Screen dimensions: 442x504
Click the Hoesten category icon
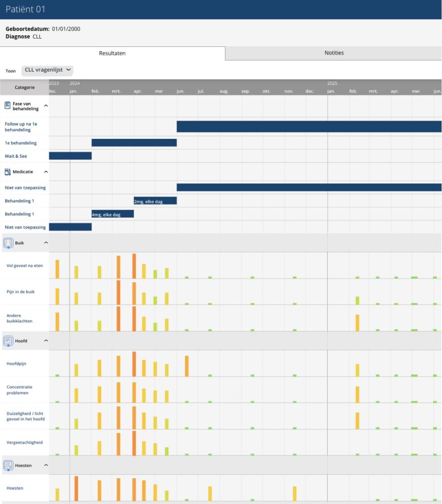pos(8,465)
